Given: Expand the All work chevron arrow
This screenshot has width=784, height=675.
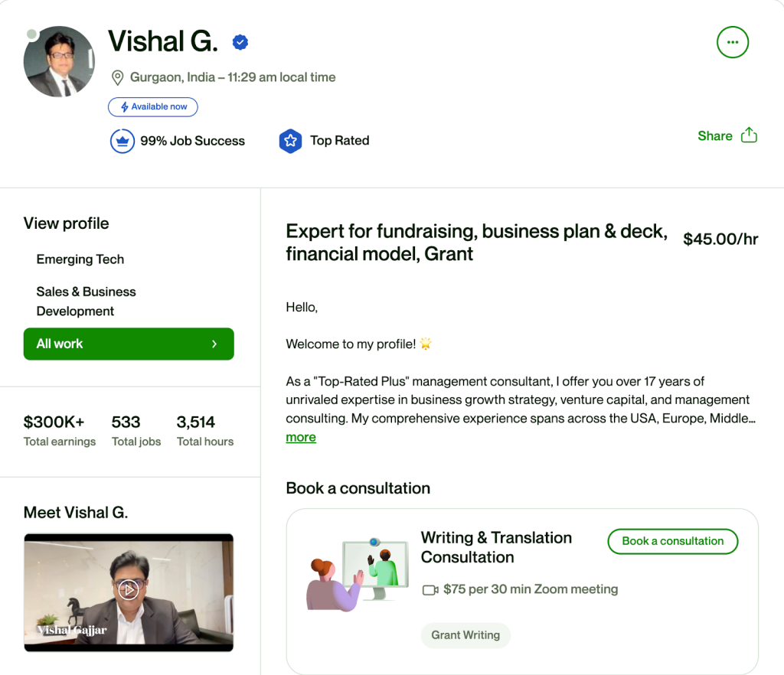Looking at the screenshot, I should click(214, 344).
